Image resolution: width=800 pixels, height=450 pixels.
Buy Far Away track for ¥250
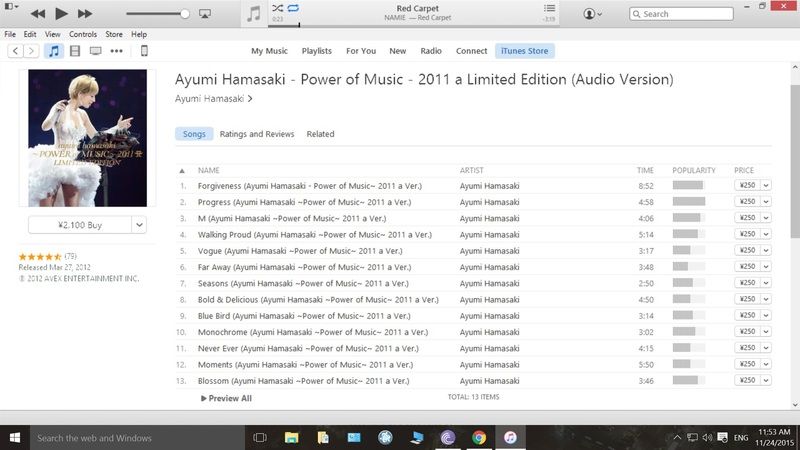(747, 266)
